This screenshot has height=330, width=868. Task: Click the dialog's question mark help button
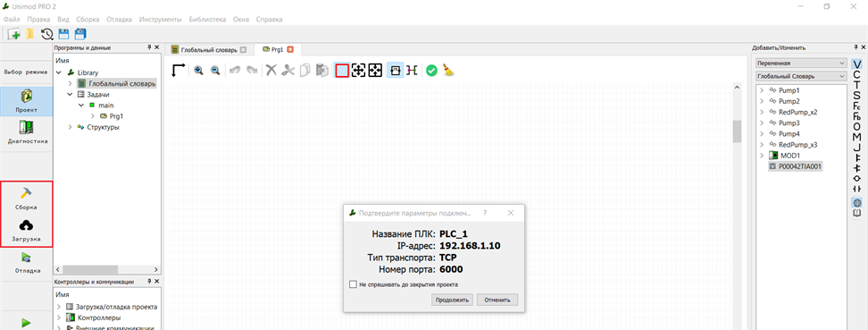(x=485, y=213)
